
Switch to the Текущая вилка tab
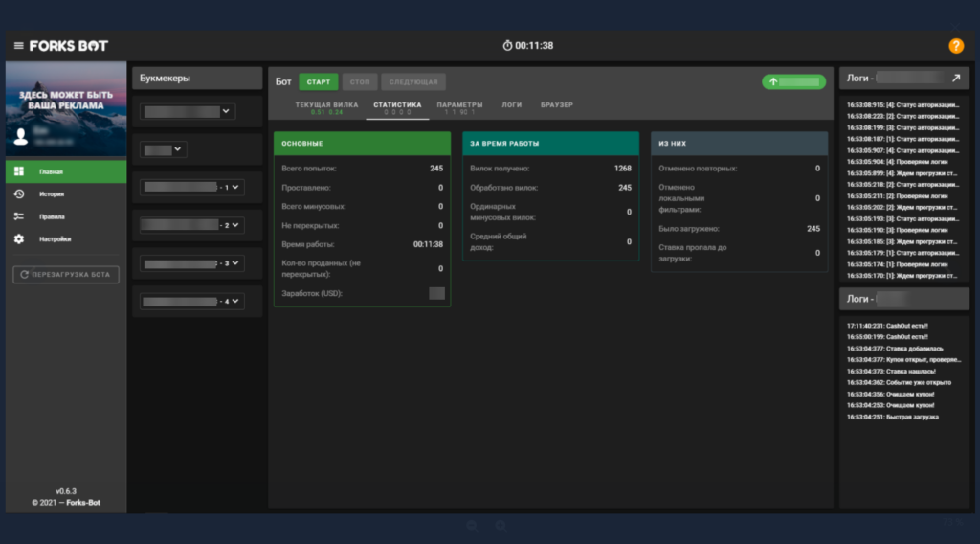pyautogui.click(x=326, y=107)
